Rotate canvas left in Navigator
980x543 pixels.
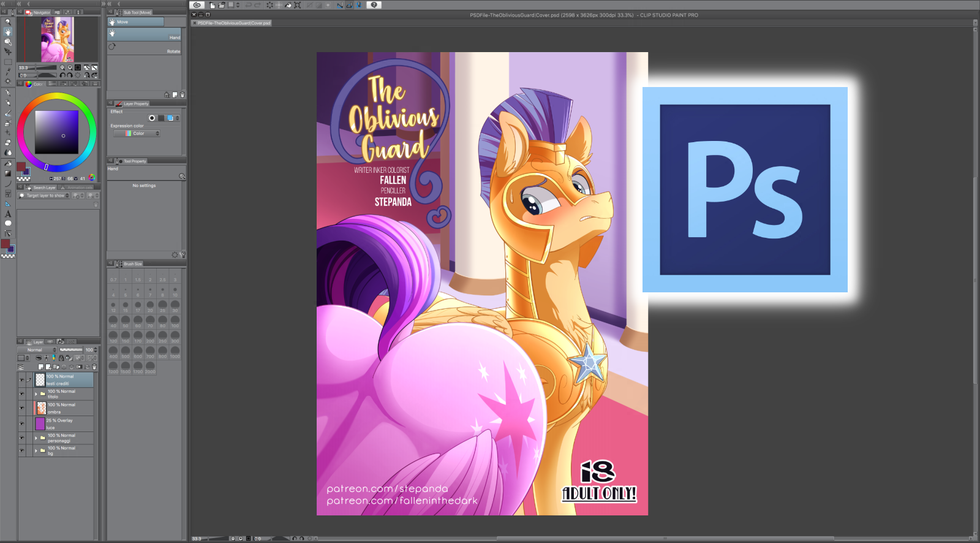pos(62,75)
